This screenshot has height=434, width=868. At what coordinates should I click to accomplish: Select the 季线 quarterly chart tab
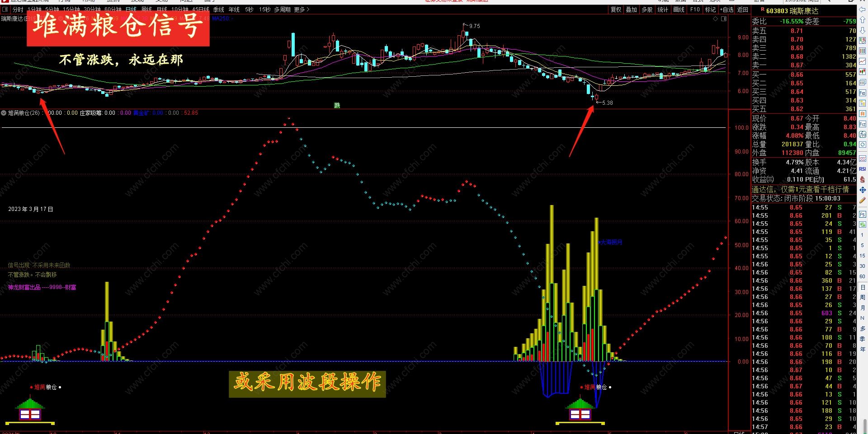(x=219, y=9)
